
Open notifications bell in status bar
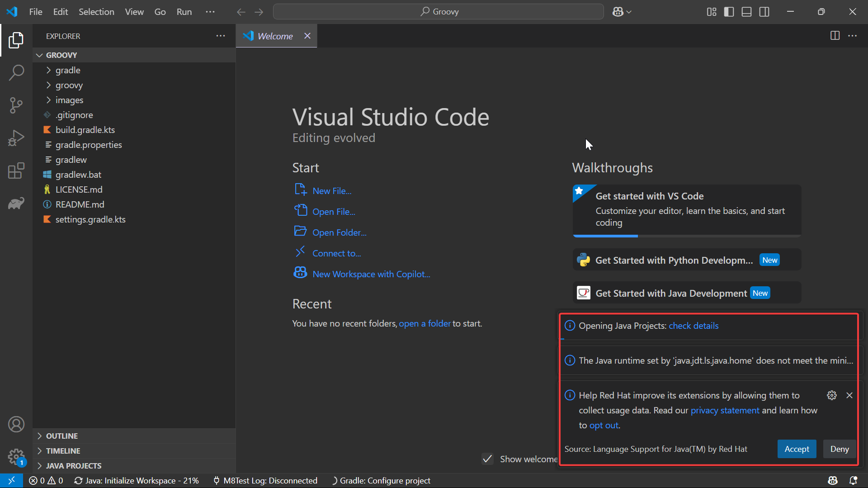tap(853, 480)
